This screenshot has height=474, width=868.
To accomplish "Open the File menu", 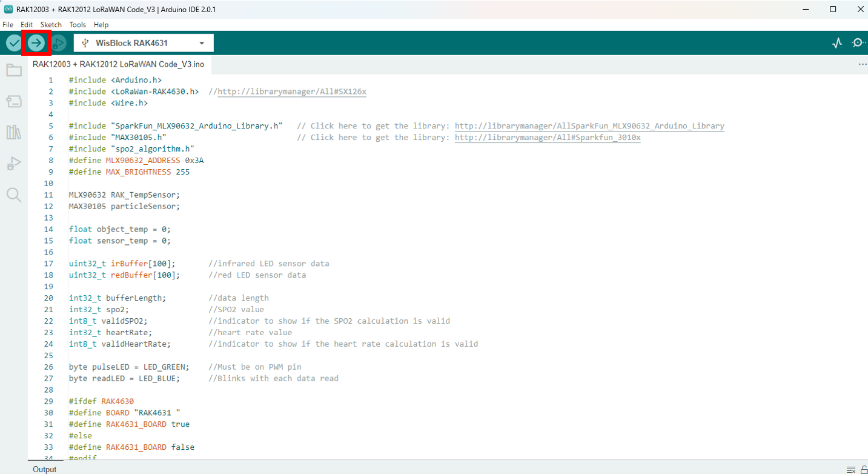I will pyautogui.click(x=8, y=25).
